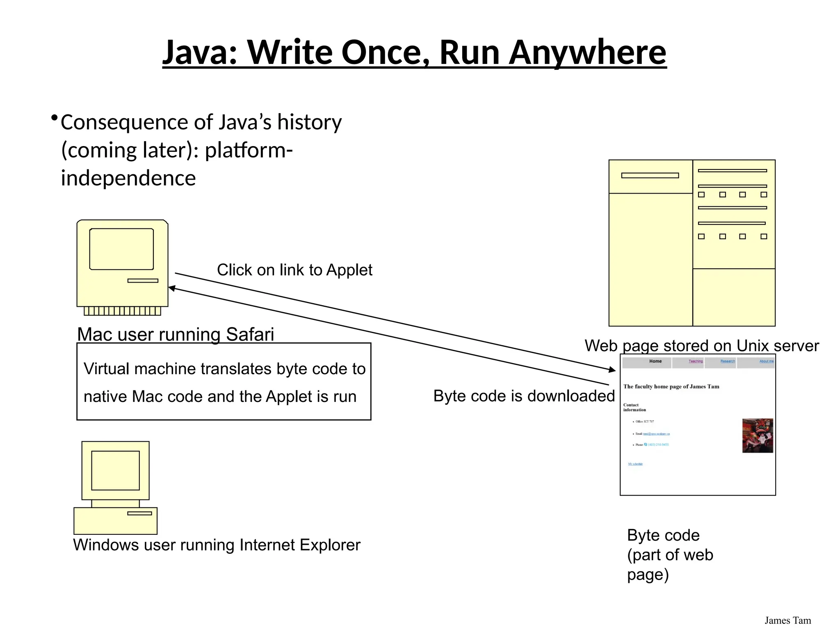
Task: Open the Home tab on the web page
Action: (x=655, y=361)
